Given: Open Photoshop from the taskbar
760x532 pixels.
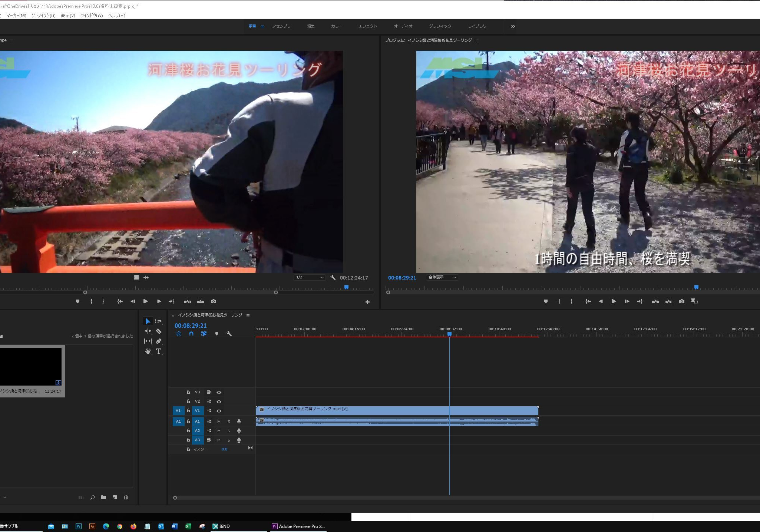Looking at the screenshot, I should (79, 526).
